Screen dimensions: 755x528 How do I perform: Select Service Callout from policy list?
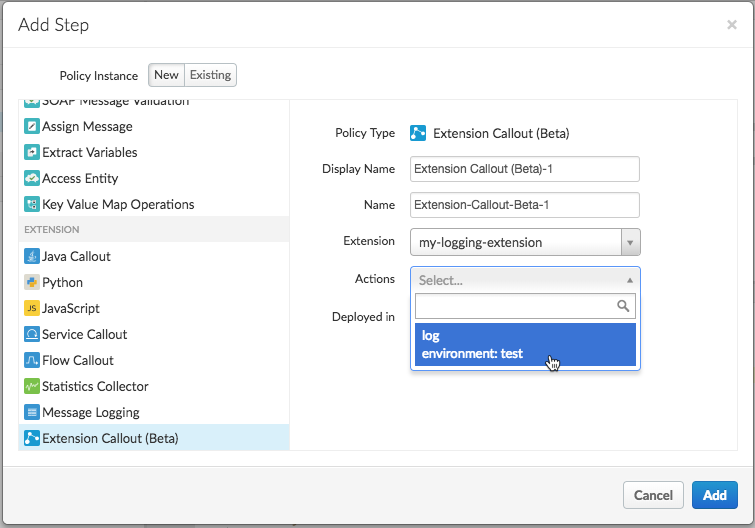click(85, 335)
